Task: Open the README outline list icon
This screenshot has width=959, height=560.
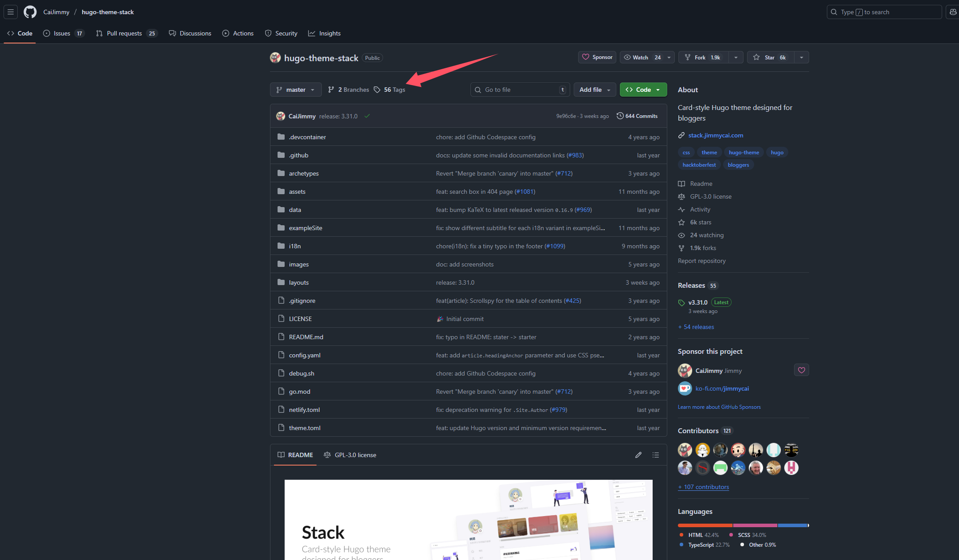Action: click(x=656, y=455)
